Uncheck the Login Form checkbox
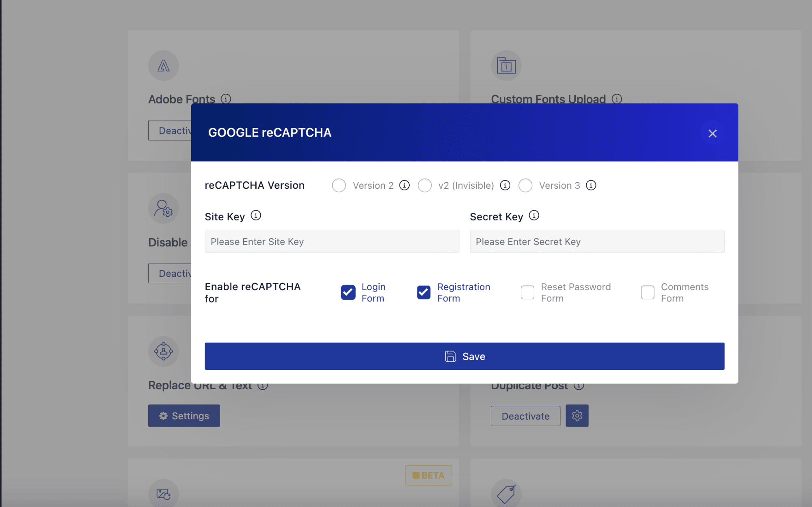The image size is (812, 507). [x=348, y=292]
